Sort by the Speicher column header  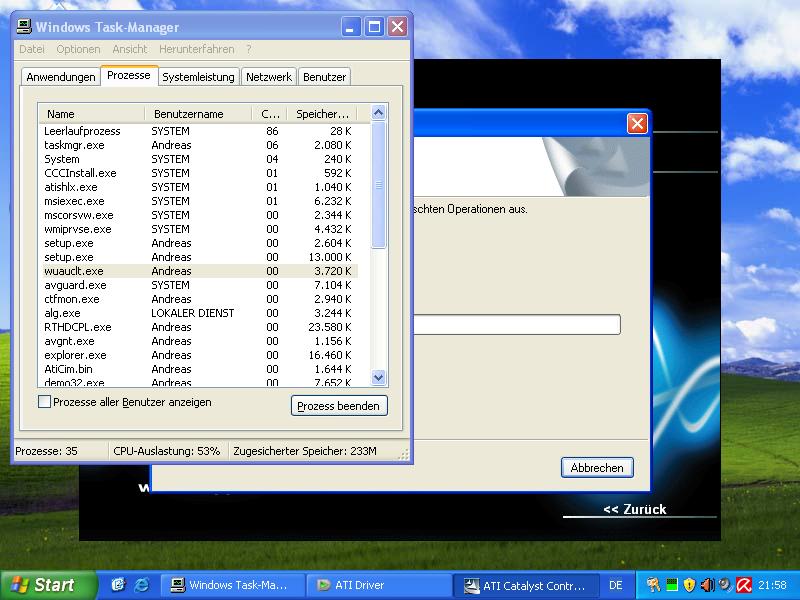click(x=322, y=114)
